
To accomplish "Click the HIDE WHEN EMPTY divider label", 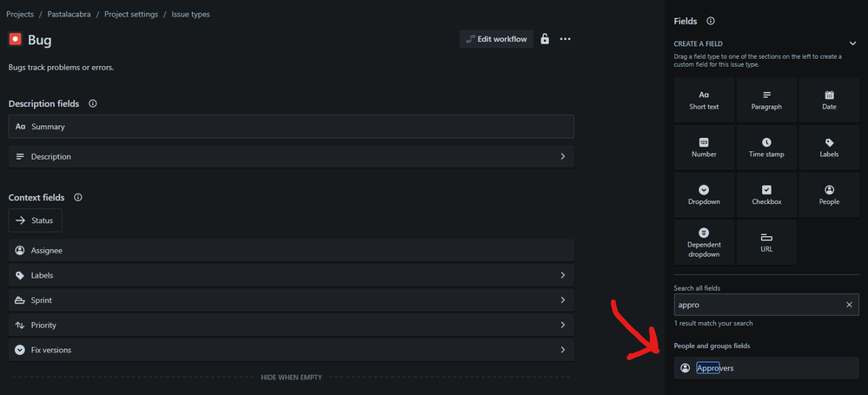I will click(291, 378).
